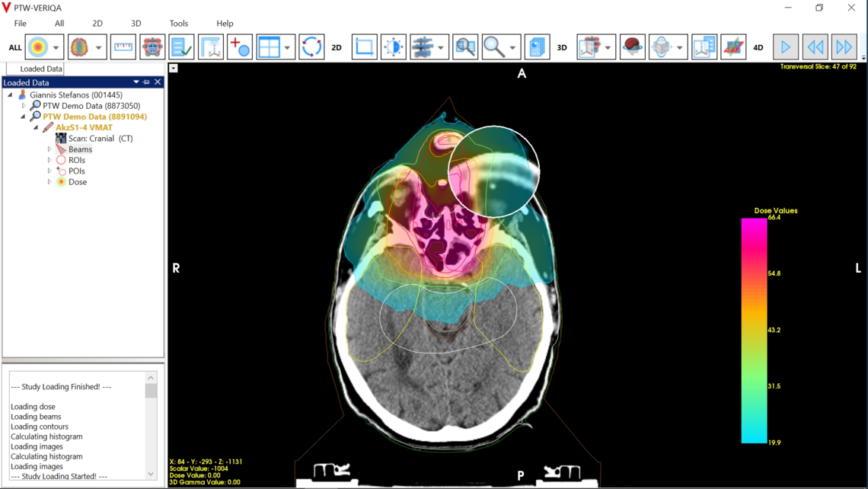Viewport: 868px width, 489px height.
Task: Open the Tools menu
Action: 178,23
